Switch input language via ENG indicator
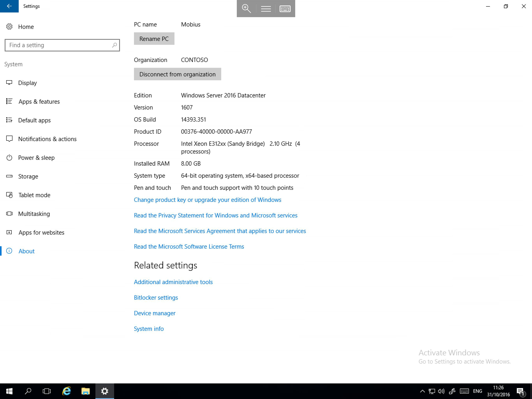 [477, 391]
